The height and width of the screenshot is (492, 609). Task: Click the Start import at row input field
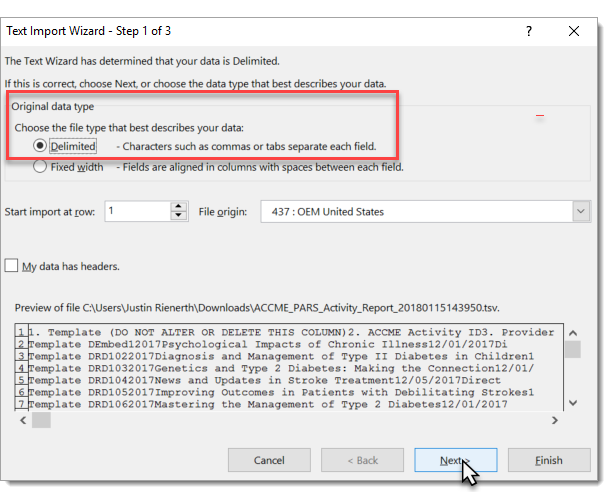pos(136,211)
